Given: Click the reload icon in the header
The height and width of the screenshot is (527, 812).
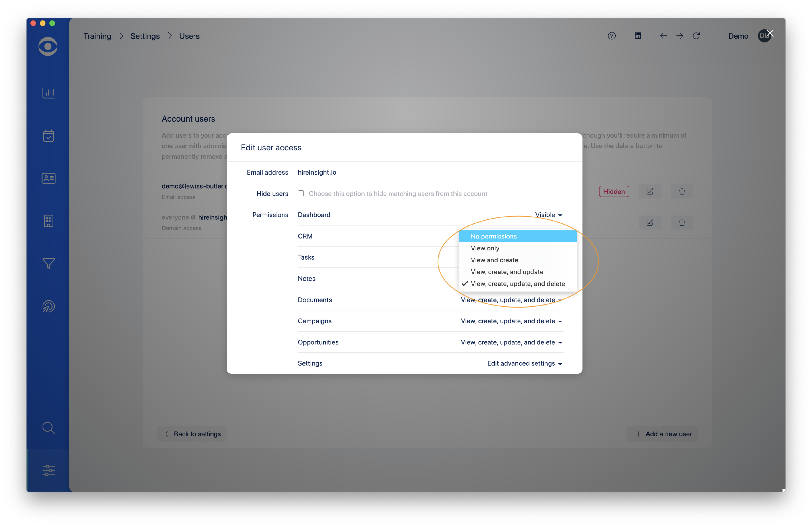Looking at the screenshot, I should click(696, 36).
